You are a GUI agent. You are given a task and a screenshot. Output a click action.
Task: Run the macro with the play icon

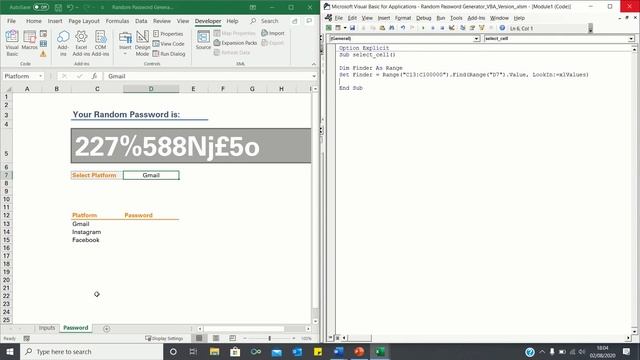coord(423,28)
